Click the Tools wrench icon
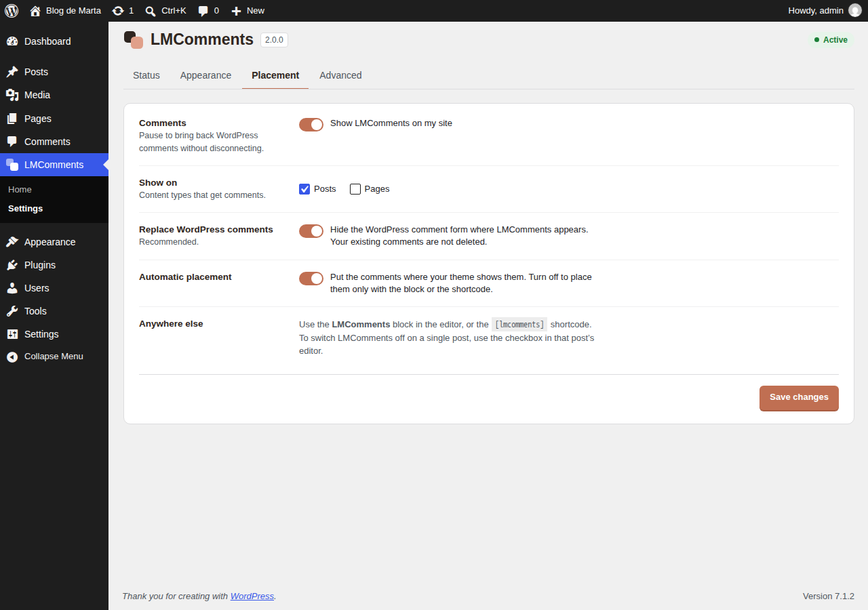Image resolution: width=868 pixels, height=610 pixels. pos(12,311)
